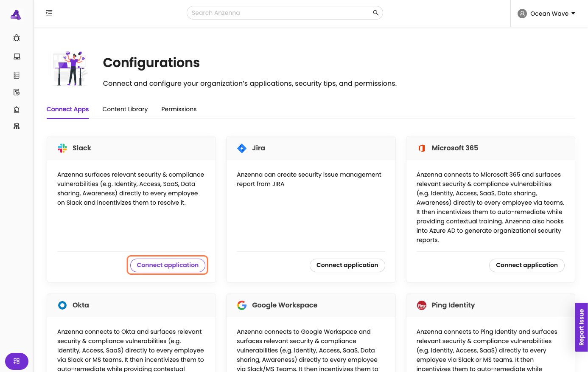
Task: Open the document shield icon in sidebar
Action: (x=17, y=92)
